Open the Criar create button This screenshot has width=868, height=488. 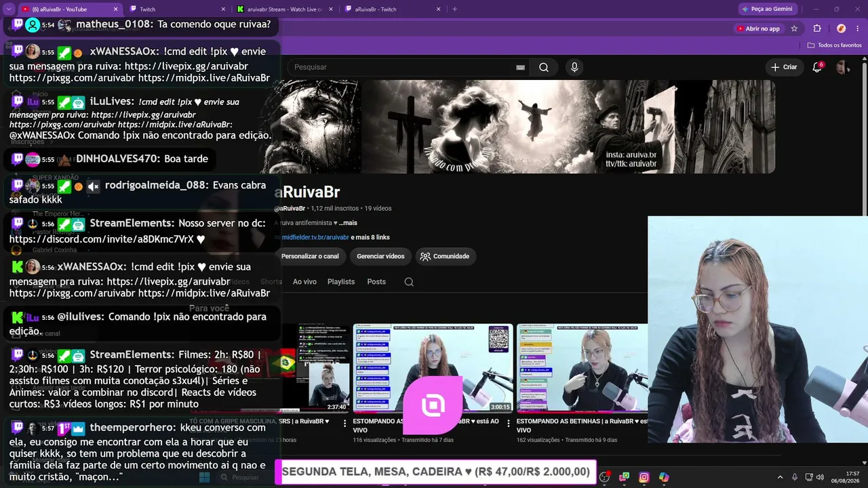(784, 67)
